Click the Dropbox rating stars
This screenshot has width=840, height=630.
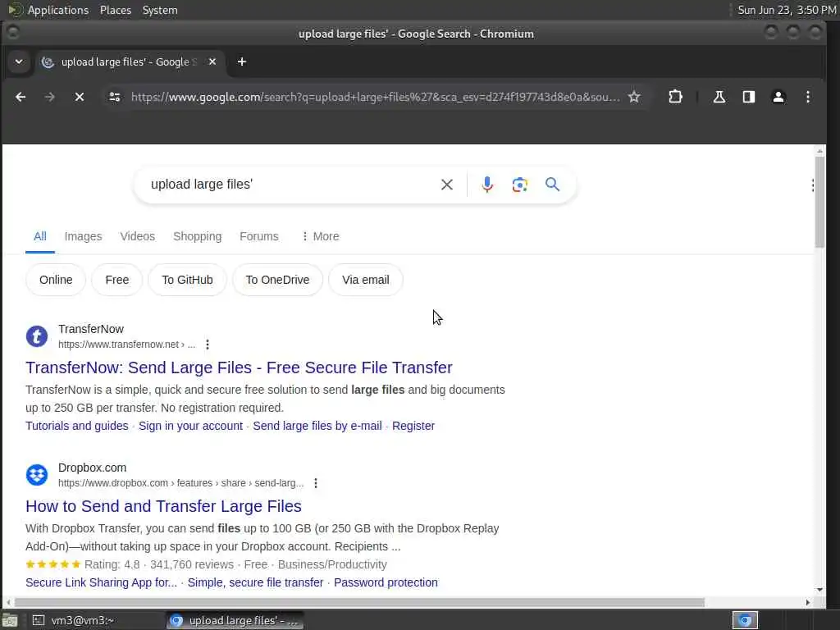pos(53,564)
